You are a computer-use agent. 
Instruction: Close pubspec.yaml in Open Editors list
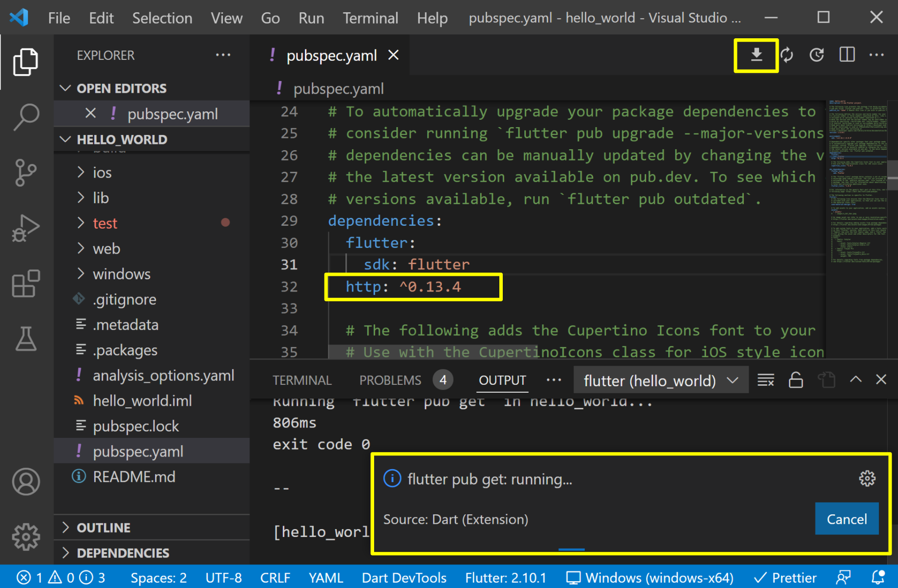click(x=90, y=113)
